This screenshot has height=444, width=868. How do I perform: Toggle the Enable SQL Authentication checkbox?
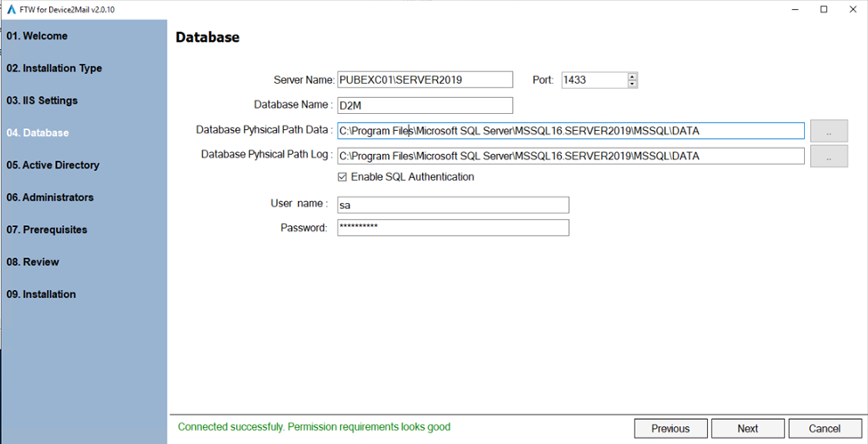(343, 177)
